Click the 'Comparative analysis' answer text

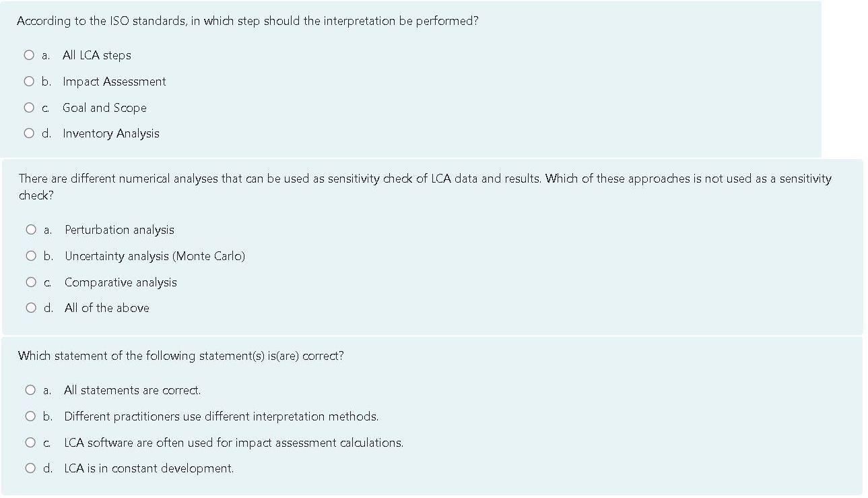pyautogui.click(x=121, y=282)
